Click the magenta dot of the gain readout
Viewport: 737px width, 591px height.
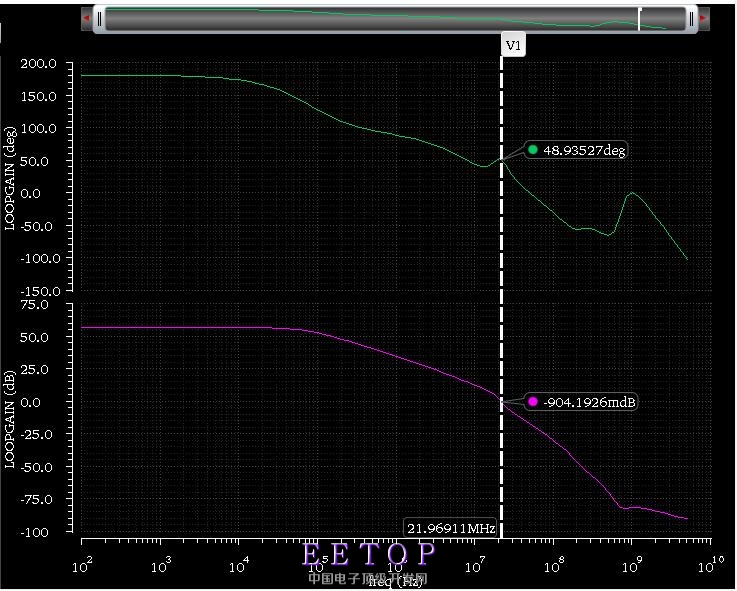pos(533,402)
